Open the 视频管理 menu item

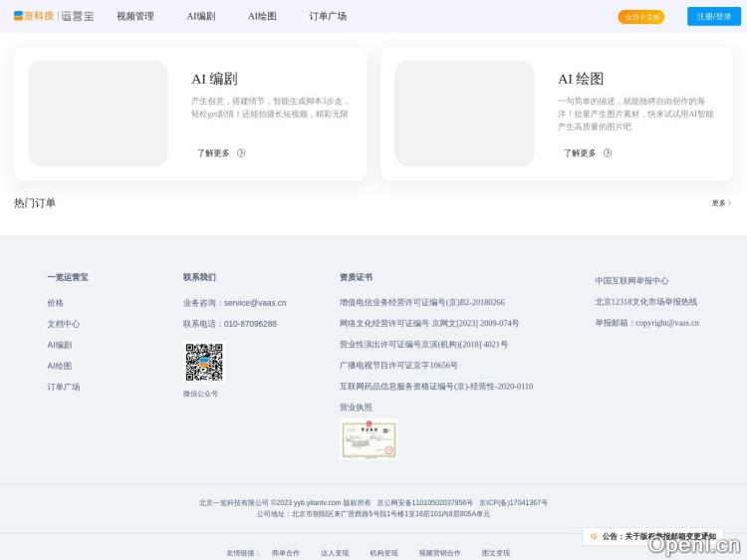(x=134, y=17)
